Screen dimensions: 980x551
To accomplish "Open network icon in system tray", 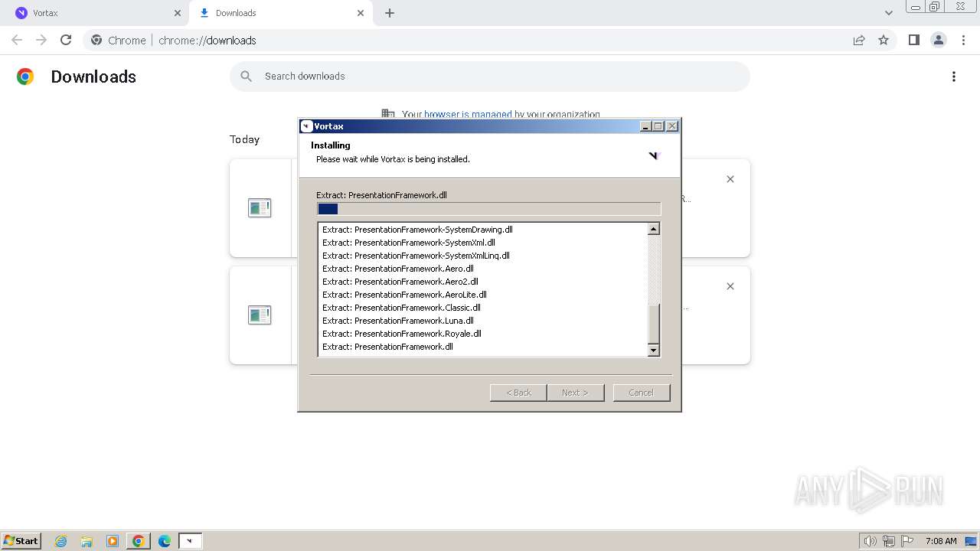I will (889, 541).
